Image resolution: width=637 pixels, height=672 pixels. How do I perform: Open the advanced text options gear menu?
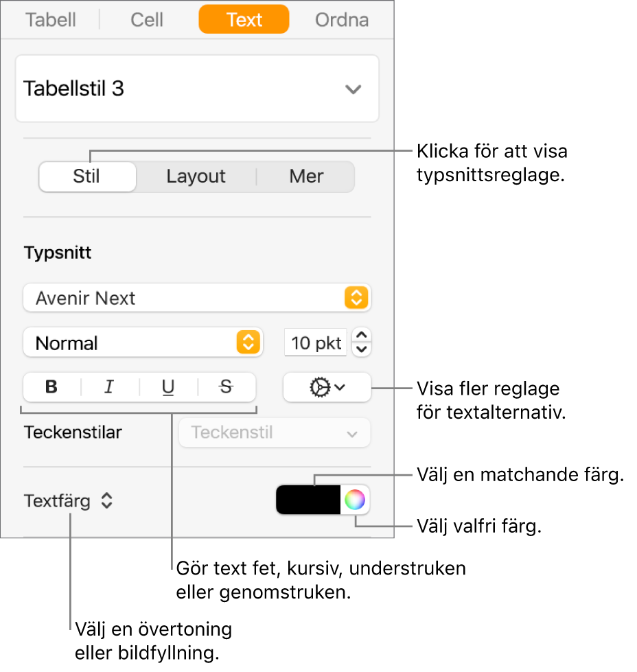tap(327, 388)
